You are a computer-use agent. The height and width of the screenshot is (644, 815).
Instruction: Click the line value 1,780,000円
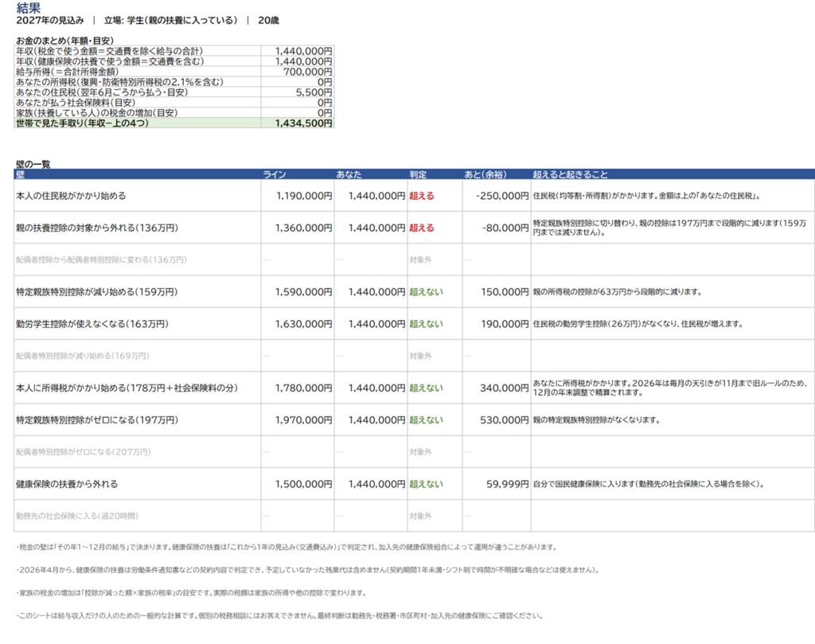pyautogui.click(x=304, y=388)
